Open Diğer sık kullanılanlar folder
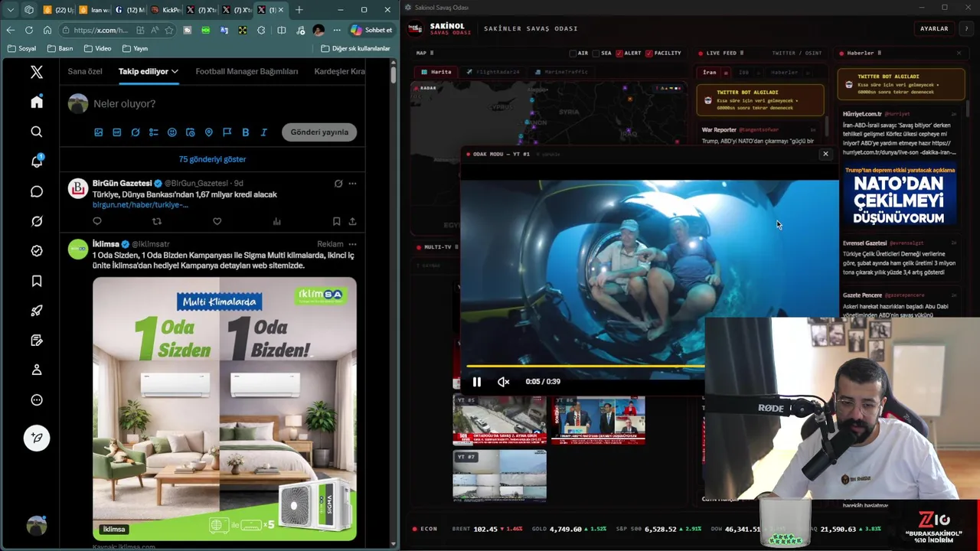The image size is (980, 551). click(355, 48)
